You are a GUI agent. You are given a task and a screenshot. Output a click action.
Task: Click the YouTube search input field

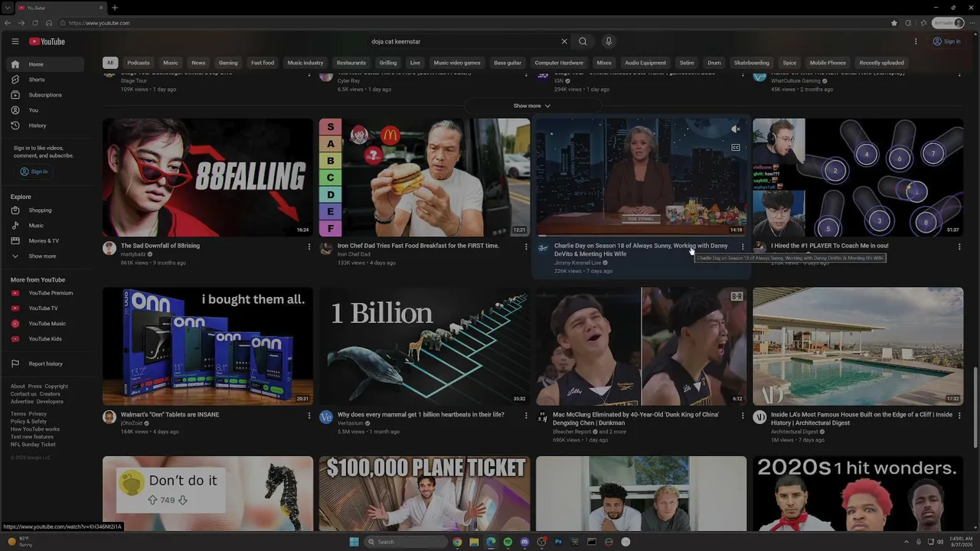click(463, 41)
